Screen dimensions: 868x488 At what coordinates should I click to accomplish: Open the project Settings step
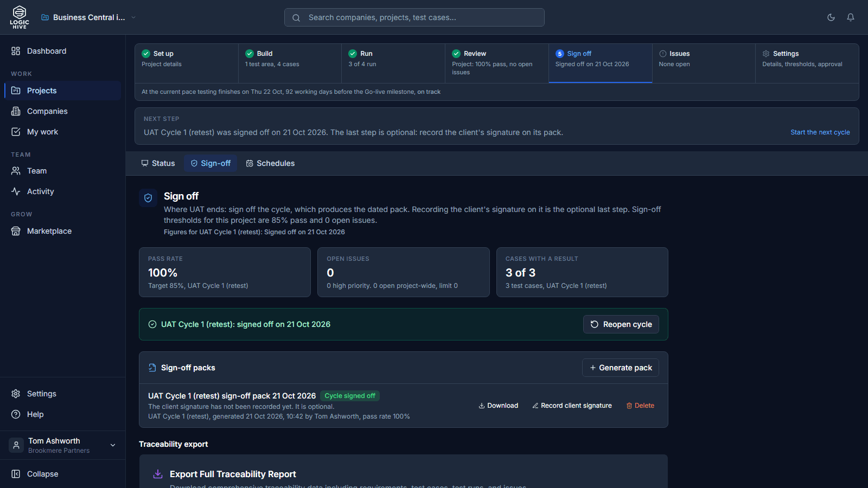point(807,63)
